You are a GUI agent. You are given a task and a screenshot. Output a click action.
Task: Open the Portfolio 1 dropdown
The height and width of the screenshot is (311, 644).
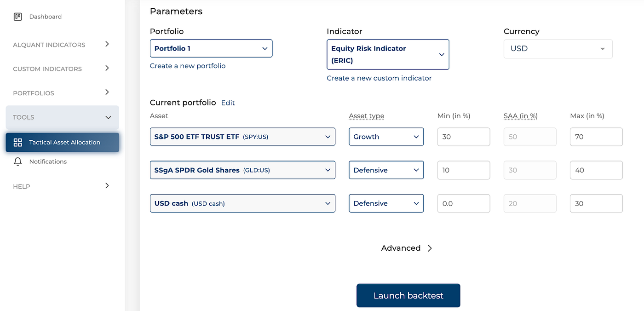pyautogui.click(x=211, y=48)
